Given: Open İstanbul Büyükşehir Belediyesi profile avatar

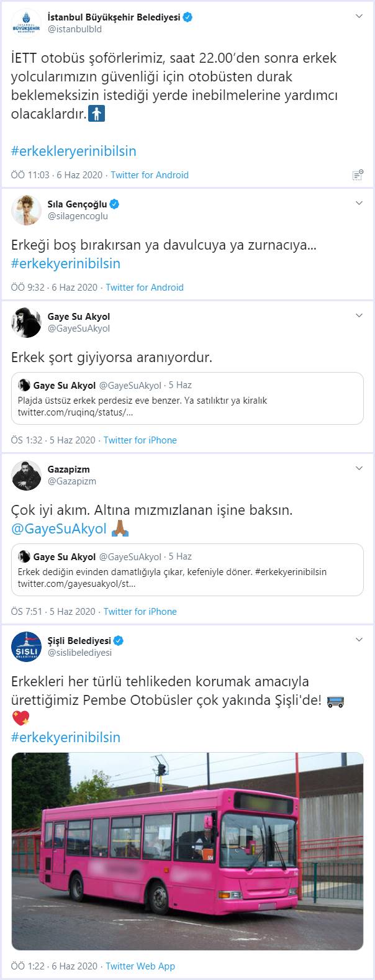Looking at the screenshot, I should (26, 23).
